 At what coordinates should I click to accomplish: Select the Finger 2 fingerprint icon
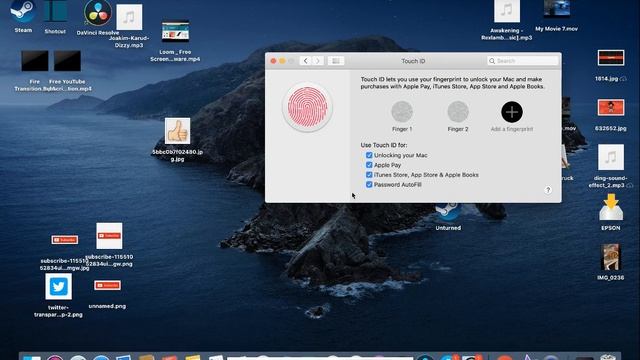pyautogui.click(x=458, y=112)
